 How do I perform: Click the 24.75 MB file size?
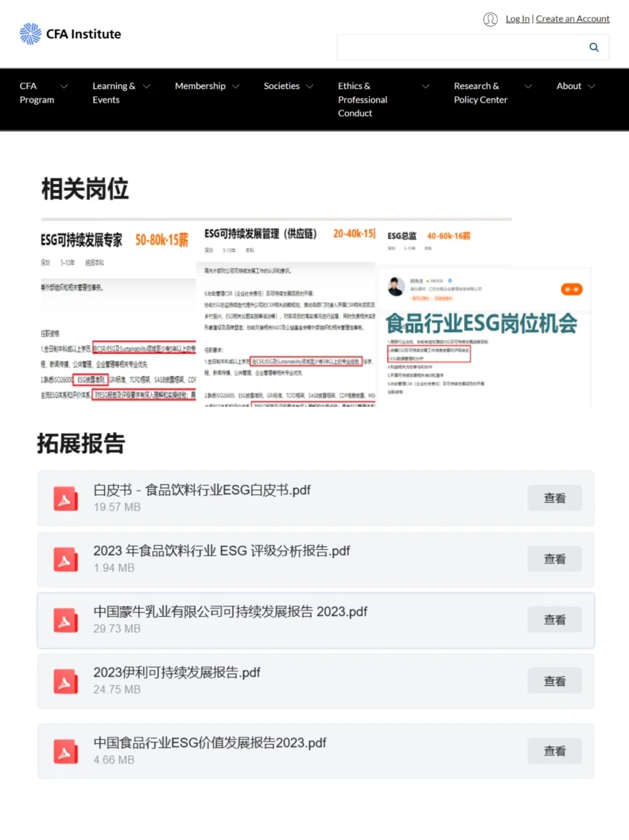[x=117, y=689]
